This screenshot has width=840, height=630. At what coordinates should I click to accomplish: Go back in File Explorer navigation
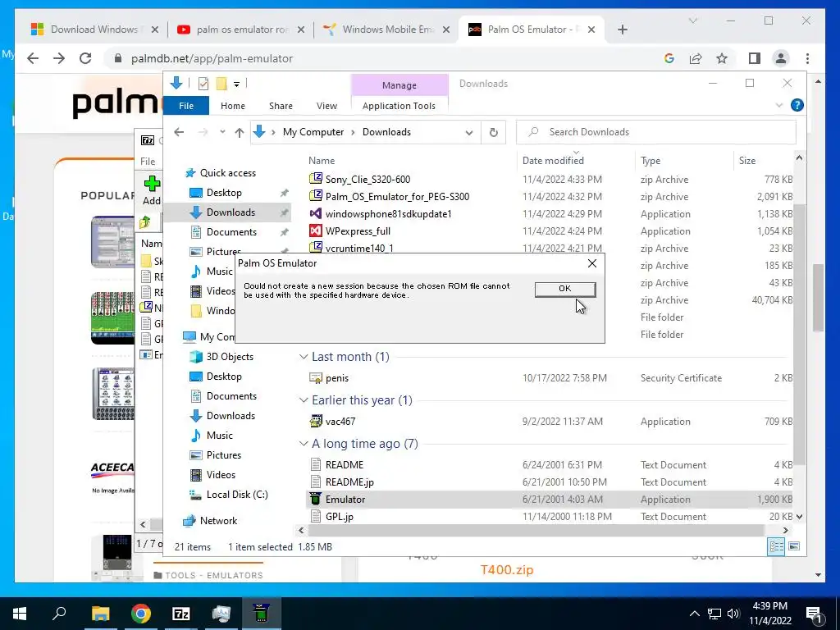(x=179, y=132)
